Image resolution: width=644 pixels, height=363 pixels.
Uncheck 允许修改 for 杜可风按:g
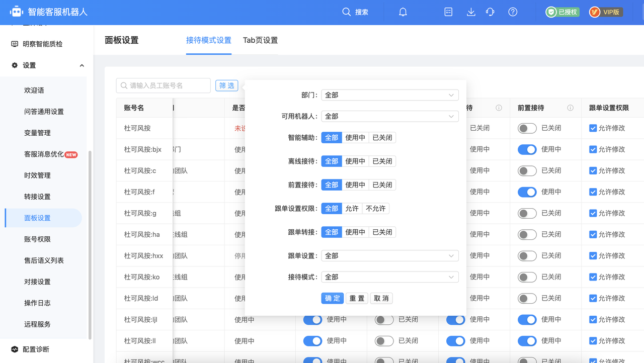[593, 213]
